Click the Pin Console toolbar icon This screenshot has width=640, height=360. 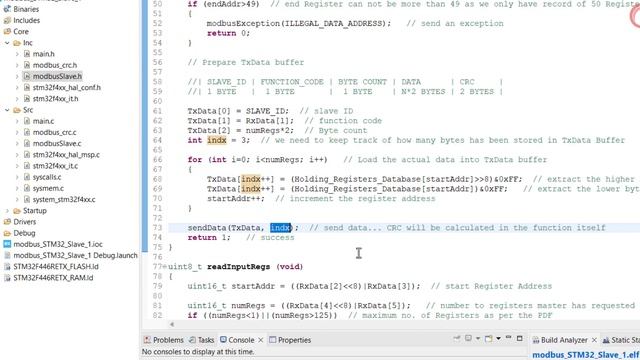[457, 338]
